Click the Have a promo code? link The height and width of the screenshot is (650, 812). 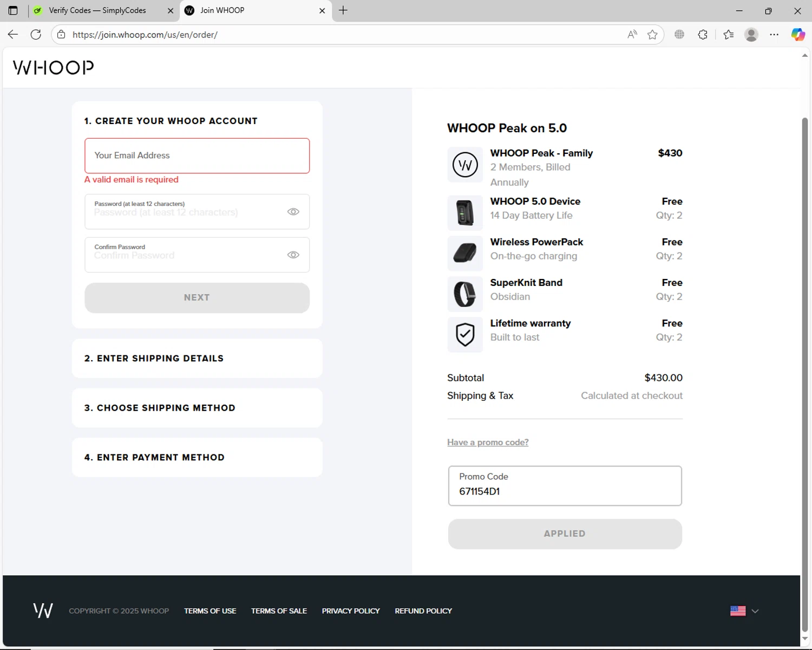tap(488, 443)
